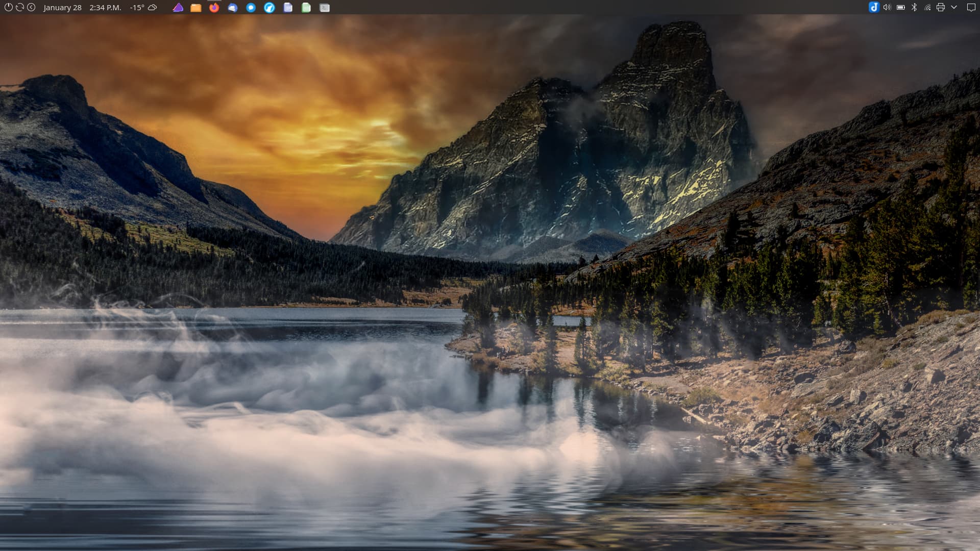
Task: Open the audio volume tray control
Action: [887, 7]
